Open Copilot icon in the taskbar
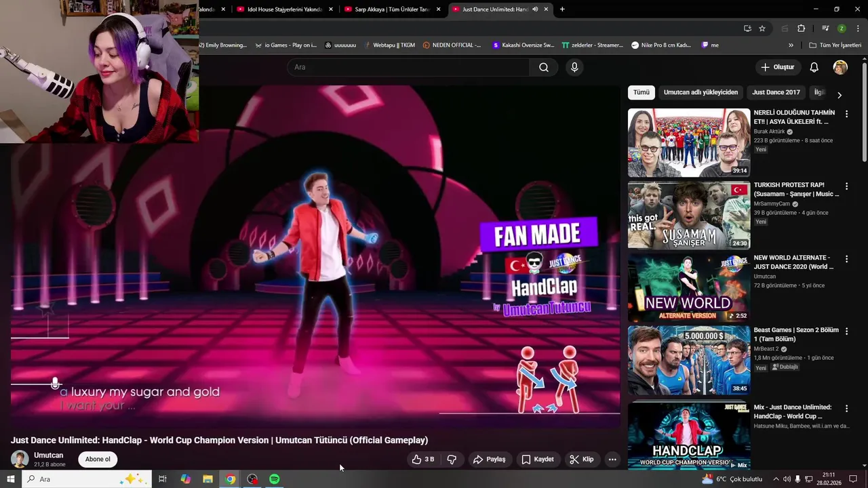868x488 pixels. coord(186,479)
